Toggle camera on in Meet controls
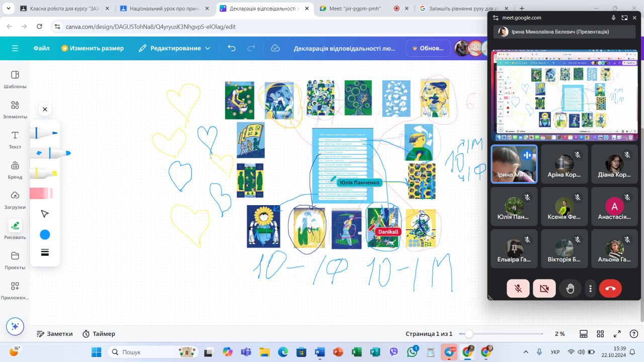The width and height of the screenshot is (644, 362). (x=544, y=289)
